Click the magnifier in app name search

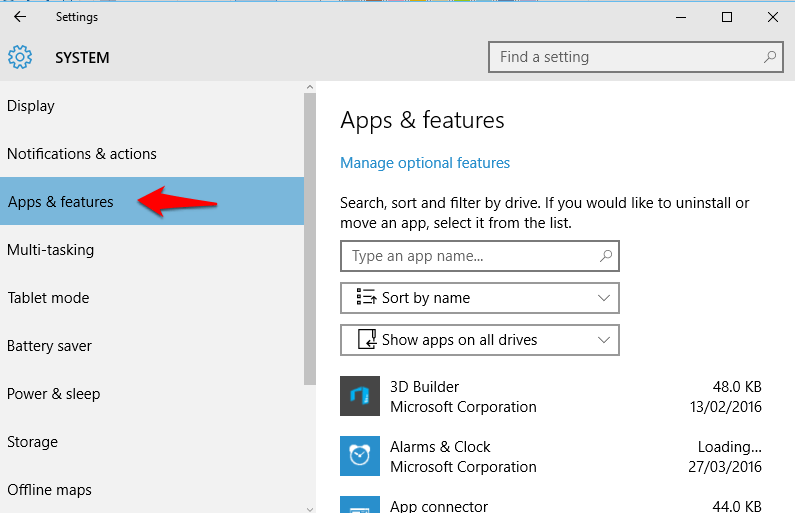tap(605, 256)
